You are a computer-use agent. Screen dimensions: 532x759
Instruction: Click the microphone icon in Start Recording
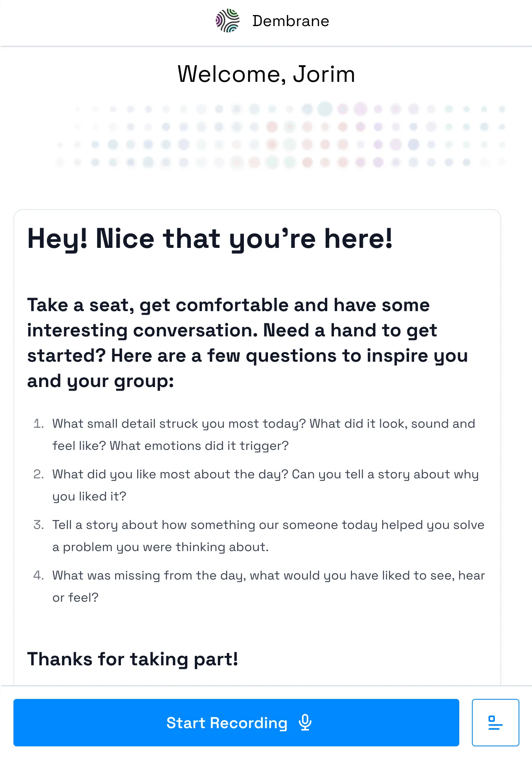point(305,723)
